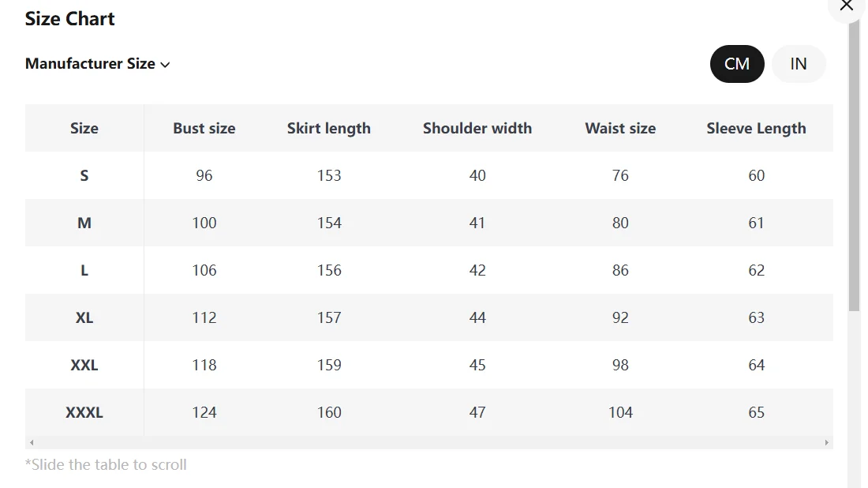
Task: Close the Size Chart dialog
Action: point(847,6)
